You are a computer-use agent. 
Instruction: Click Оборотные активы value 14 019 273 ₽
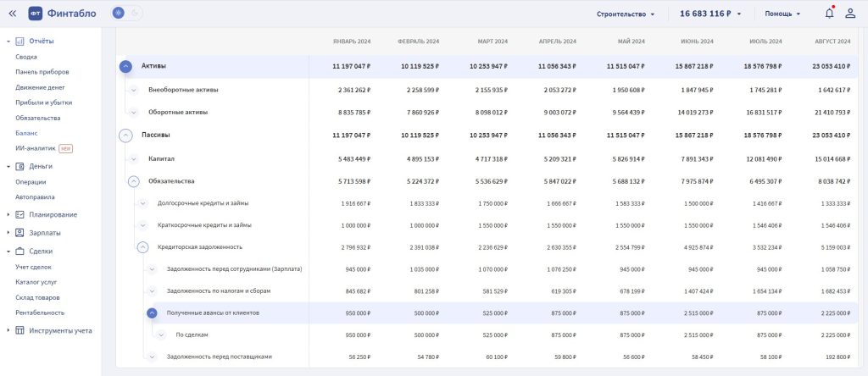click(694, 113)
